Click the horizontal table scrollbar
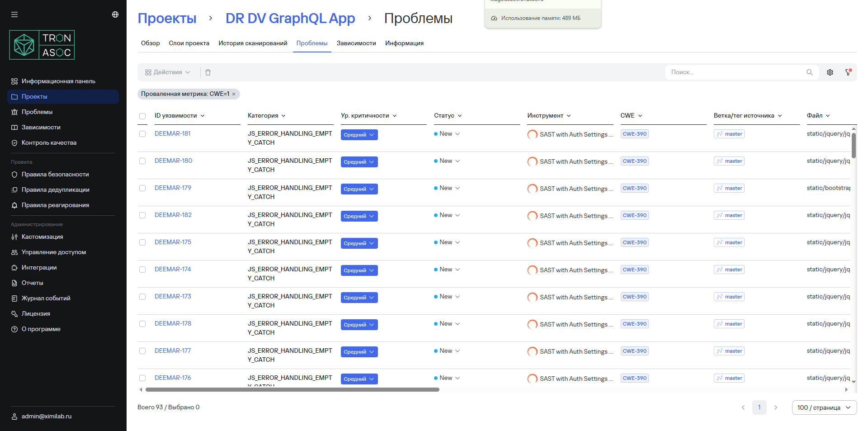868x431 pixels. [x=292, y=389]
